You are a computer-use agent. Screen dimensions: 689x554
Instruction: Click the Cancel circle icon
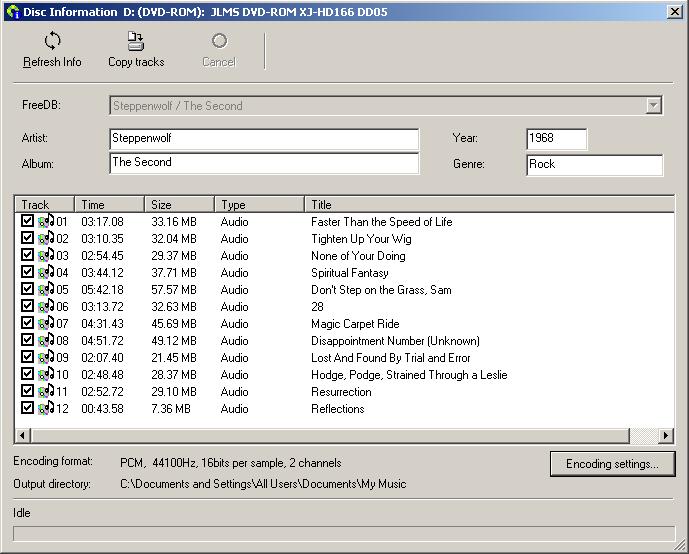point(219,41)
